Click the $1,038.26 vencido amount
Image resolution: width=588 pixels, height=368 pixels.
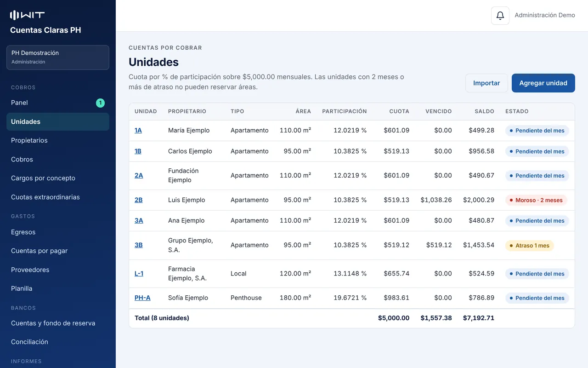pos(436,200)
